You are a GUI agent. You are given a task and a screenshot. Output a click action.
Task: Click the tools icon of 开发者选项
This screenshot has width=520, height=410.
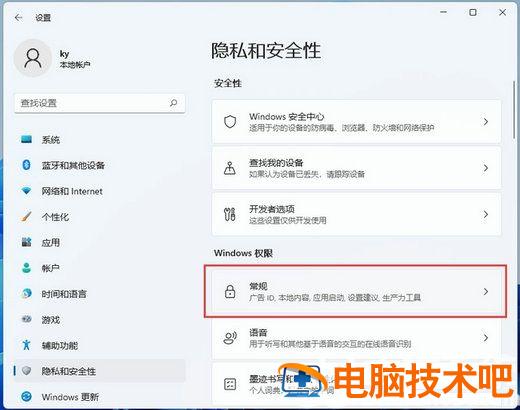tap(230, 214)
